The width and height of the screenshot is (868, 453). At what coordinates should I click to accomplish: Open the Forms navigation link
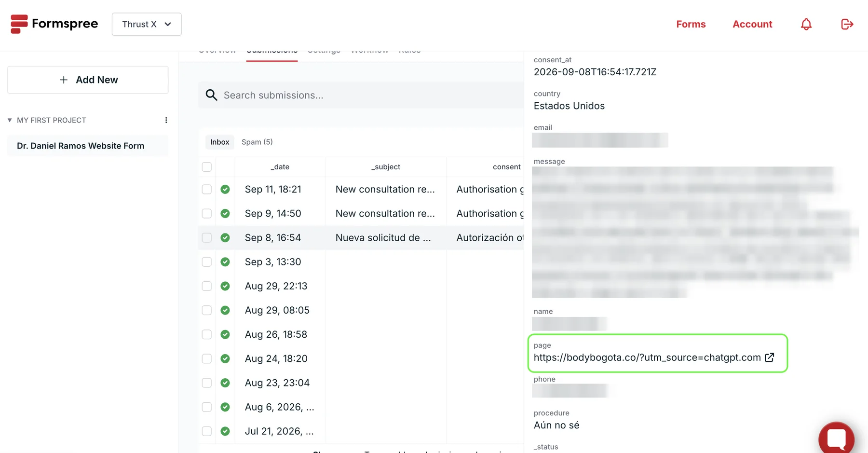[691, 24]
